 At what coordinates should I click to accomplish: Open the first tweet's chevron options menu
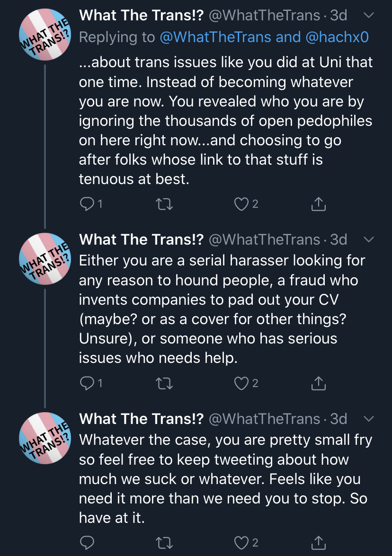369,15
